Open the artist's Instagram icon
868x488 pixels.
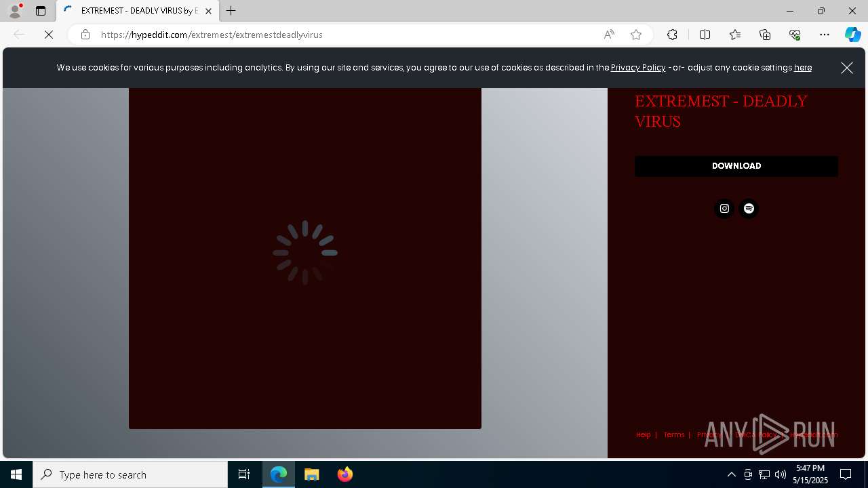click(x=724, y=209)
